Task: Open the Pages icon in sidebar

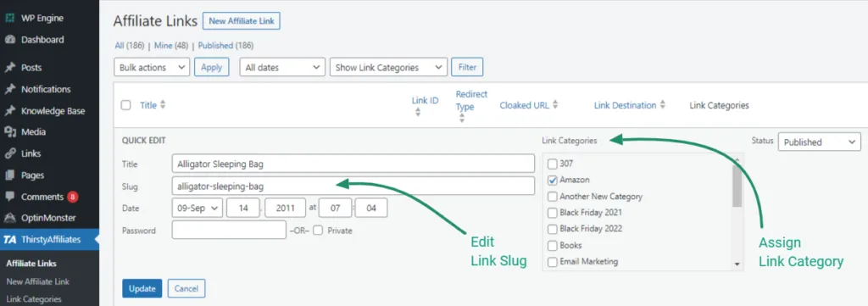Action: (x=9, y=175)
